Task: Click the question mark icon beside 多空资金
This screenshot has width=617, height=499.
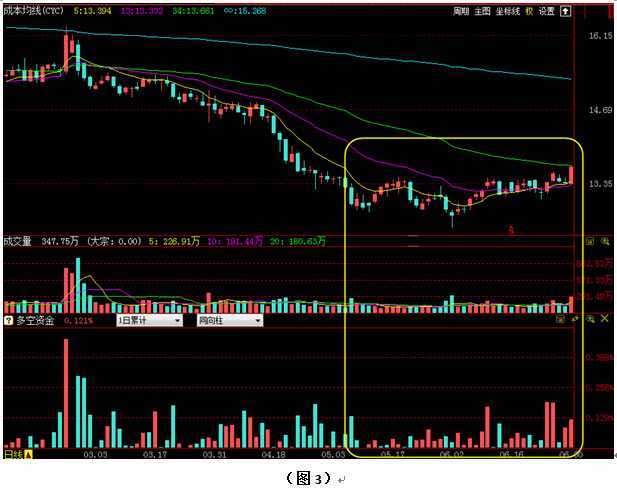Action: (x=8, y=321)
